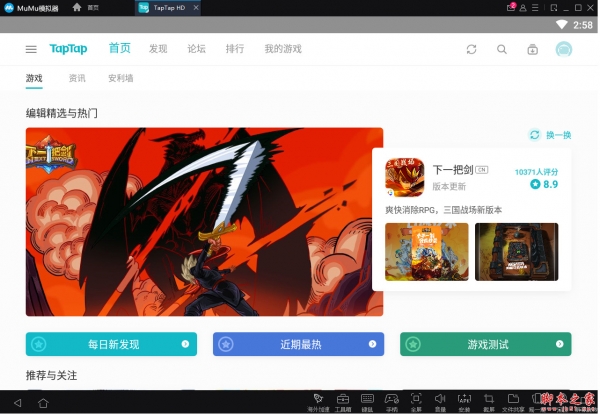
Task: Open the download manager icon
Action: tap(532, 49)
